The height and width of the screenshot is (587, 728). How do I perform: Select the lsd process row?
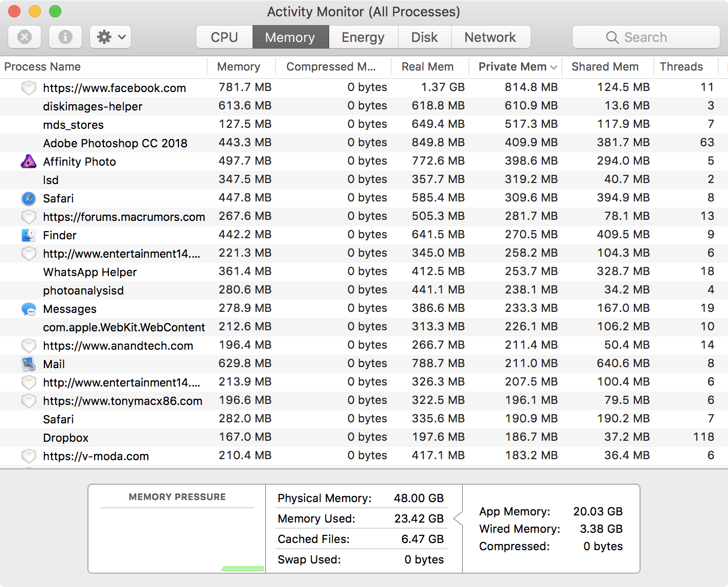pyautogui.click(x=364, y=180)
